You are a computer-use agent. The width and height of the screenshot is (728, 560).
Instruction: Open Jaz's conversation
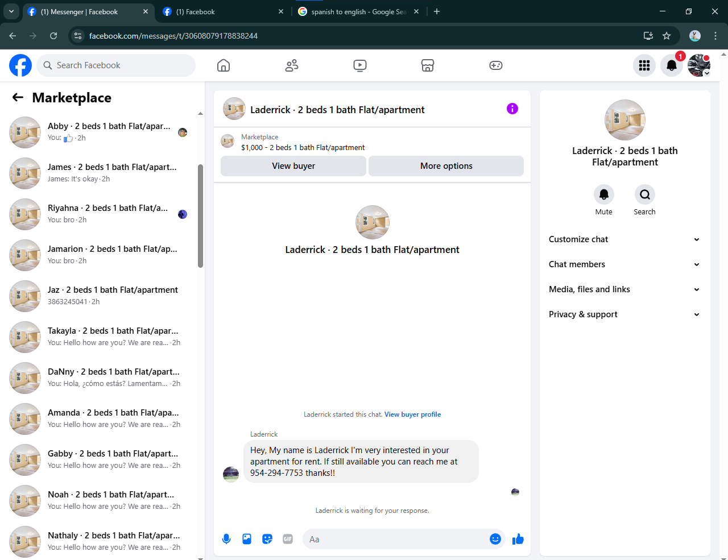(x=100, y=296)
